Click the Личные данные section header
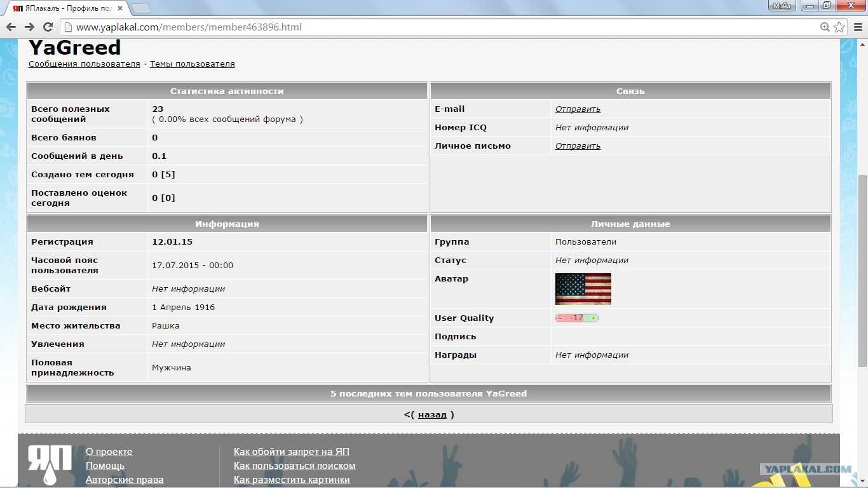868x488 pixels. point(630,224)
